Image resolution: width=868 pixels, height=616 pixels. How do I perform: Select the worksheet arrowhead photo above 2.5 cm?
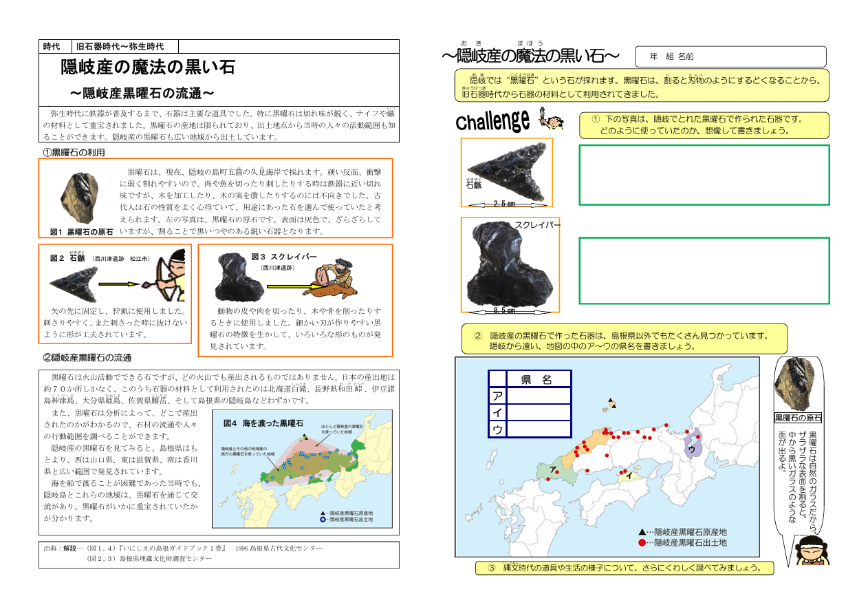coord(509,171)
